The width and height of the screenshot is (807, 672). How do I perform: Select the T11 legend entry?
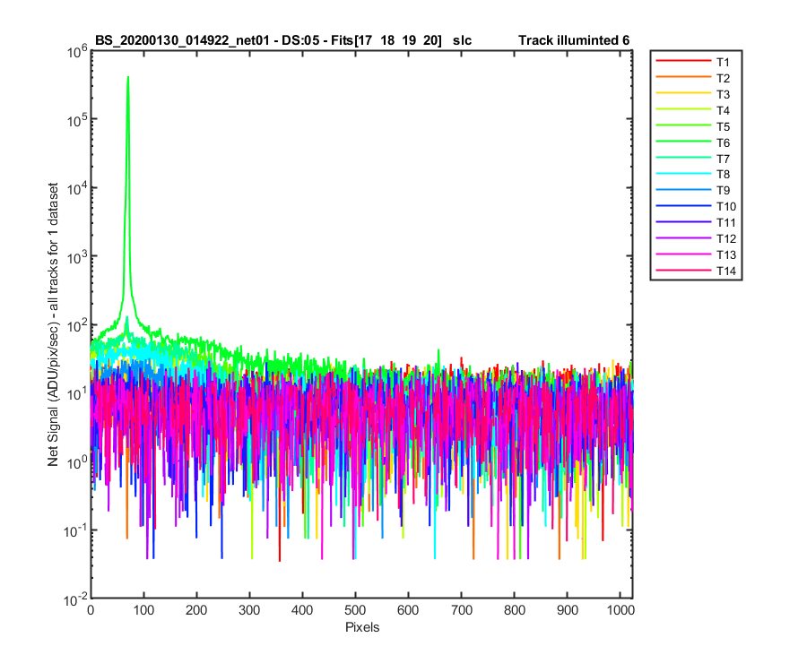pyautogui.click(x=696, y=222)
